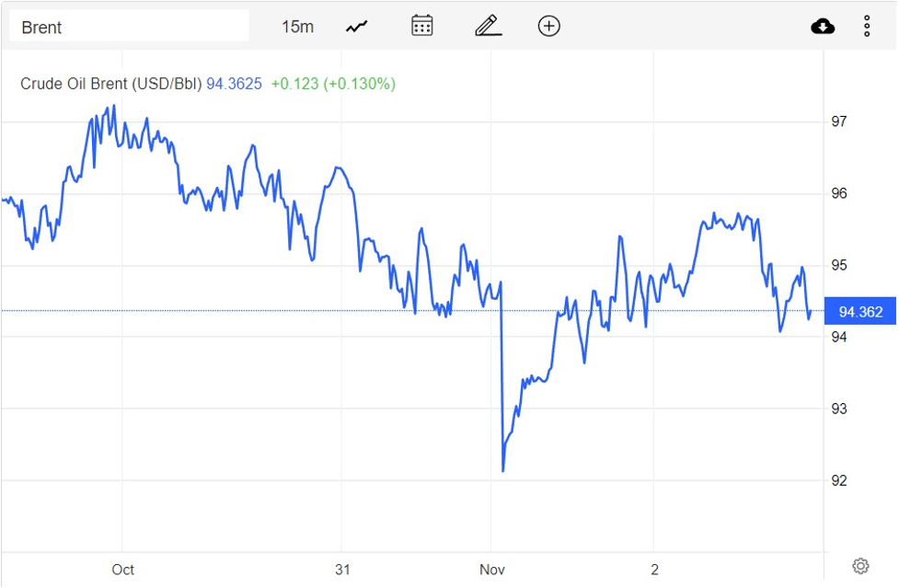This screenshot has width=899, height=588.
Task: Open chart settings gear icon
Action: (860, 566)
